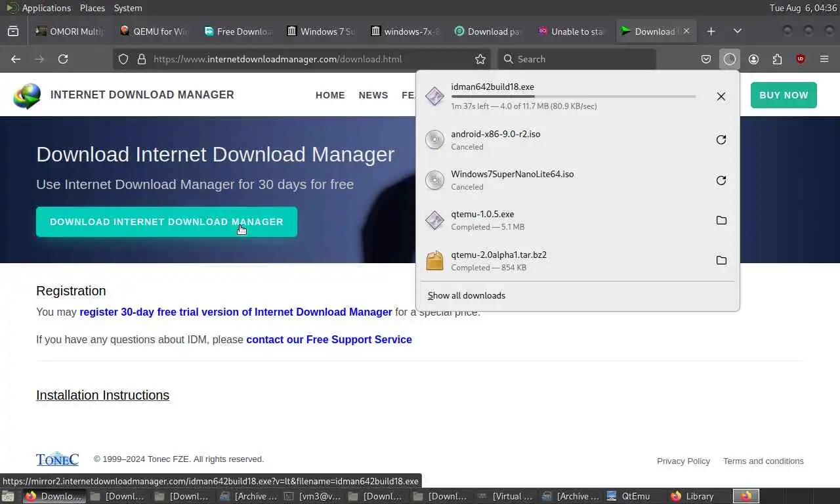This screenshot has height=504, width=840.
Task: Click the qtemu-2.0alpha1.tar.bz2 archive icon
Action: pos(434,261)
